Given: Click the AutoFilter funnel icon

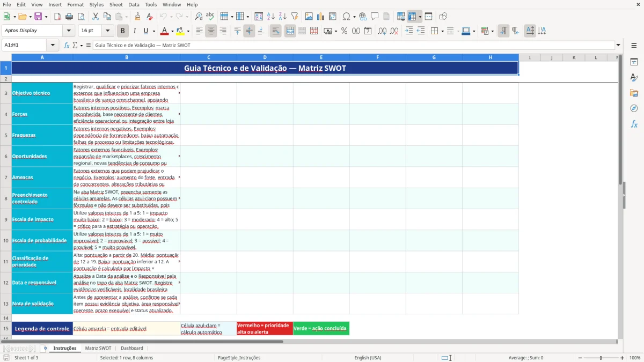Looking at the screenshot, I should (294, 17).
